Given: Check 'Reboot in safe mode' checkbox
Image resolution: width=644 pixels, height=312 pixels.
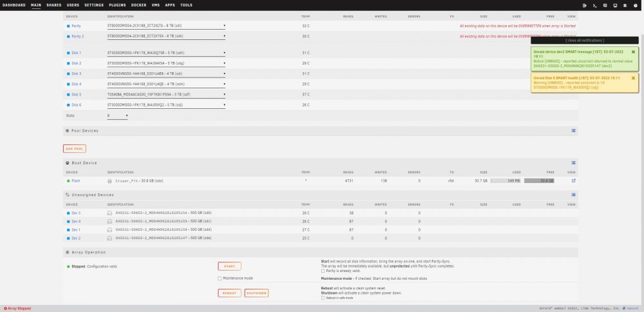Looking at the screenshot, I should (323, 298).
